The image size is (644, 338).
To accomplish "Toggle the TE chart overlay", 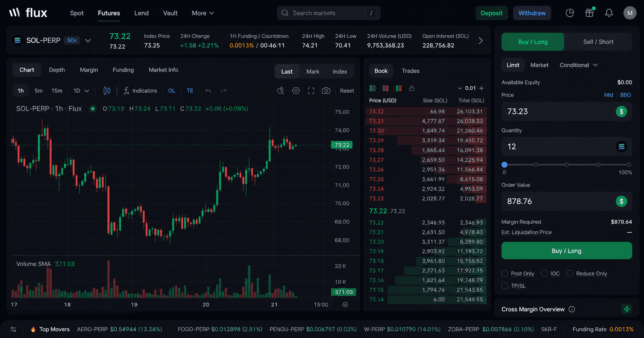I will (x=190, y=91).
